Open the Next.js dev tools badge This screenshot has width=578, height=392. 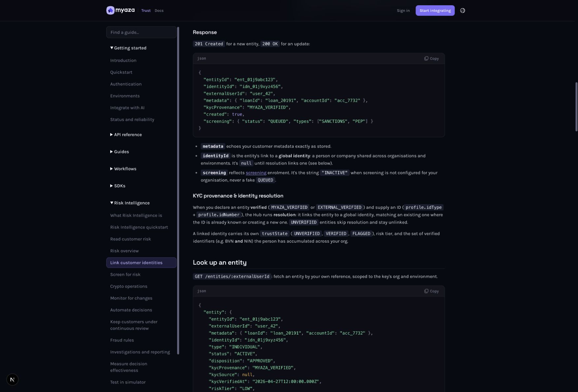pyautogui.click(x=12, y=379)
